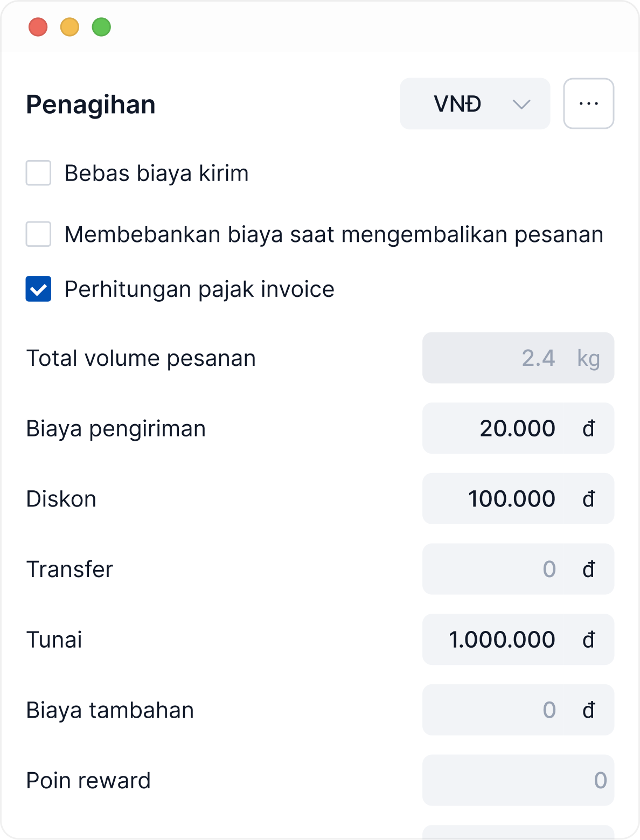The height and width of the screenshot is (840, 640).
Task: Uncheck Perhitungan pajak invoice
Action: click(x=39, y=289)
